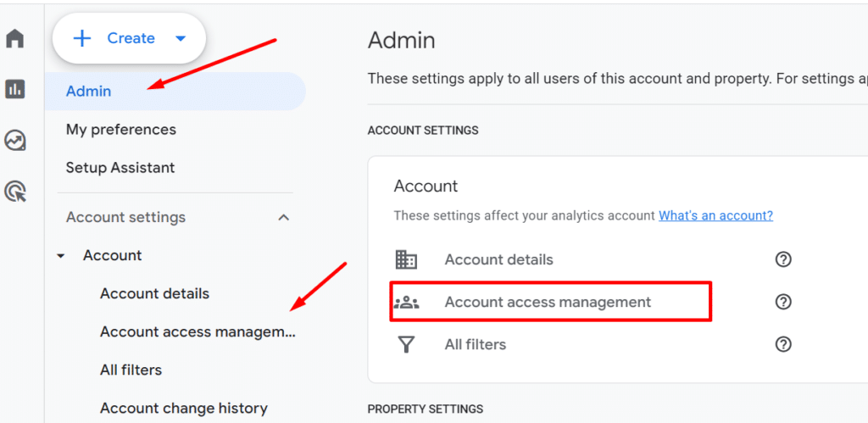Open help icon for All filters row
This screenshot has width=868, height=423.
click(783, 344)
